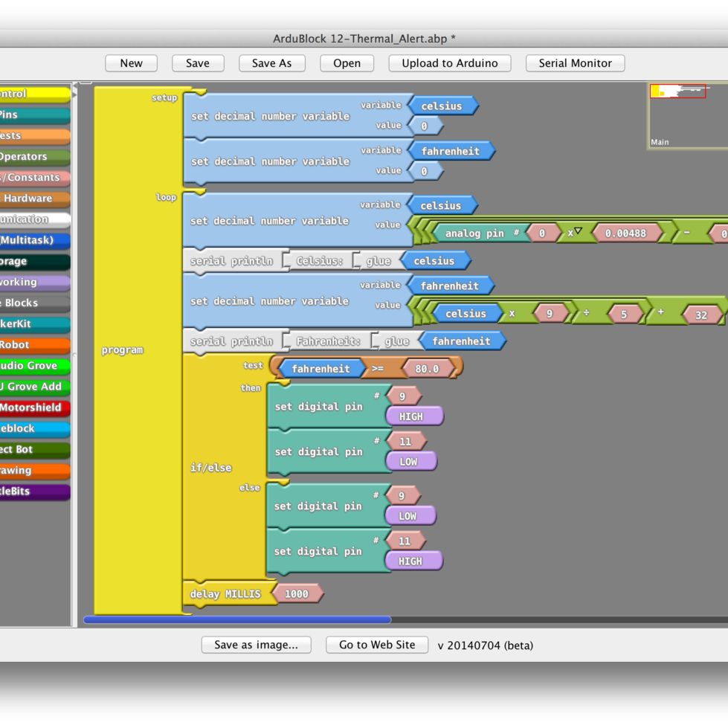Click the New button in the toolbar
728x728 pixels.
131,63
